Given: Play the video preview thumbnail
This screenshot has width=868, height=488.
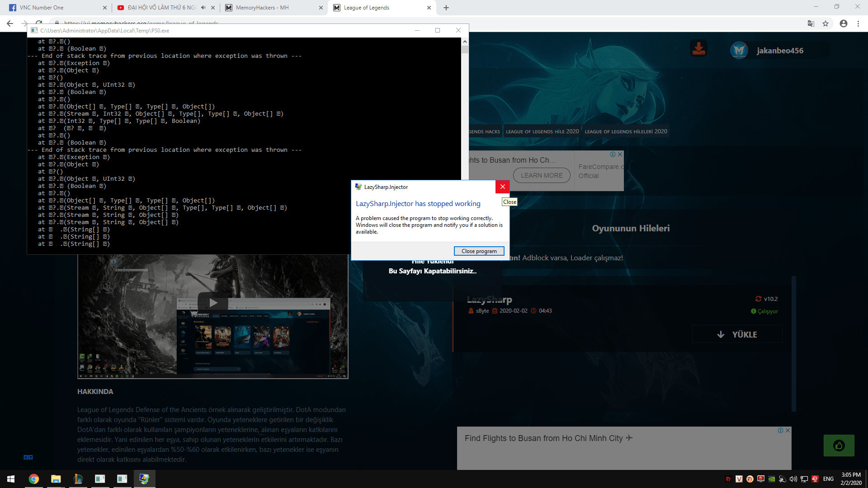Looking at the screenshot, I should point(213,303).
